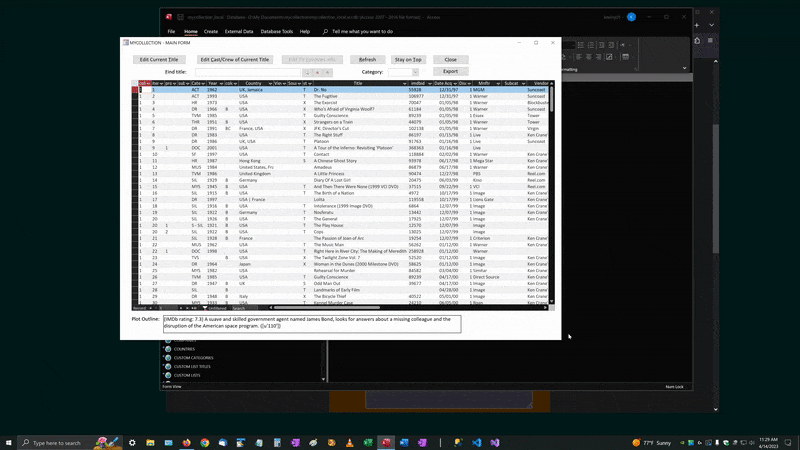Open File Explorer from the taskbar

150,442
